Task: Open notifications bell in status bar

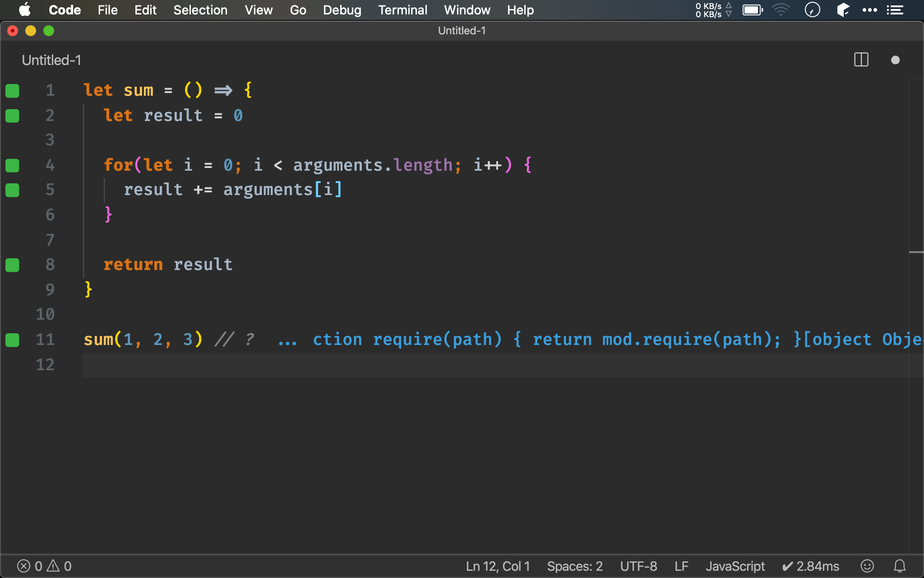Action: click(x=900, y=566)
